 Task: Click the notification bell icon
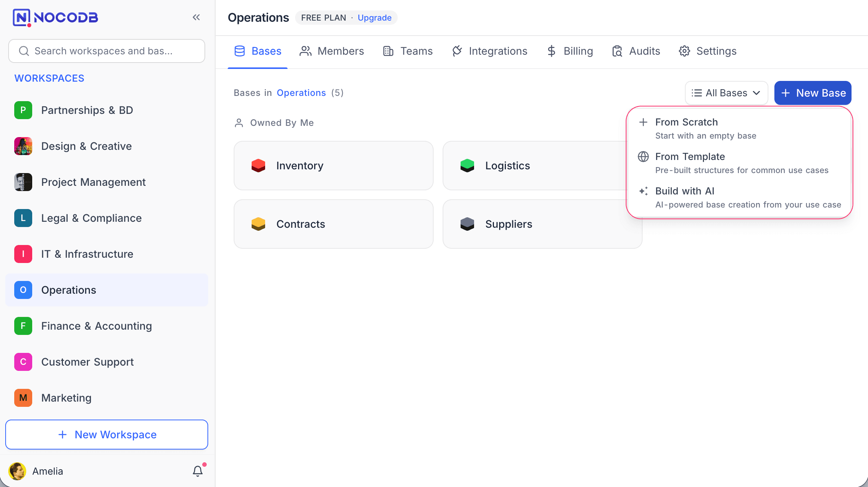point(198,471)
